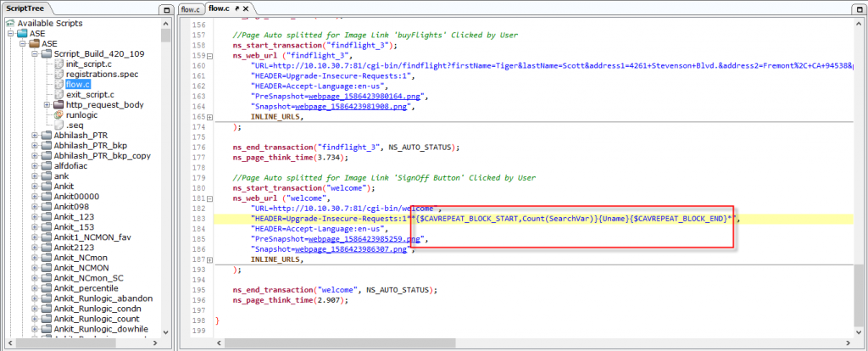
Task: Click the init_script.c file icon
Action: 58,64
